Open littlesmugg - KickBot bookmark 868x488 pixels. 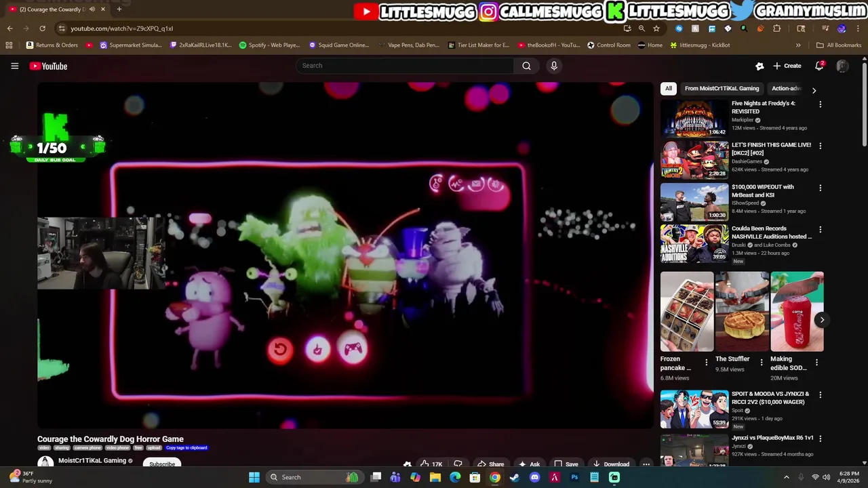tap(700, 45)
